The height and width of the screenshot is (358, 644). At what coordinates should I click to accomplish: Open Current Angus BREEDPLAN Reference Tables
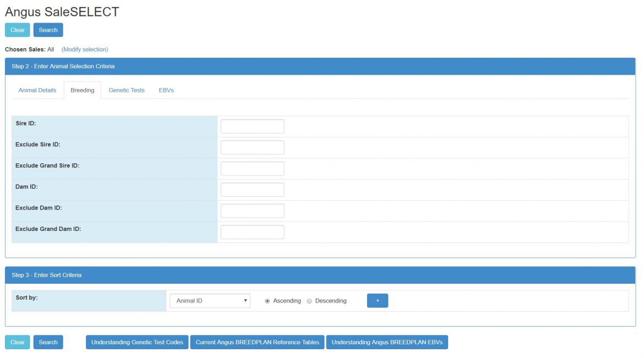257,342
